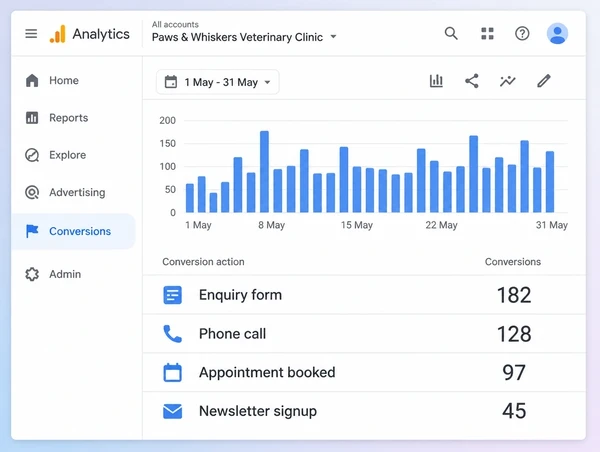Expand the Paws & Whiskers account dropdown arrow
This screenshot has width=600, height=452.
click(x=333, y=37)
